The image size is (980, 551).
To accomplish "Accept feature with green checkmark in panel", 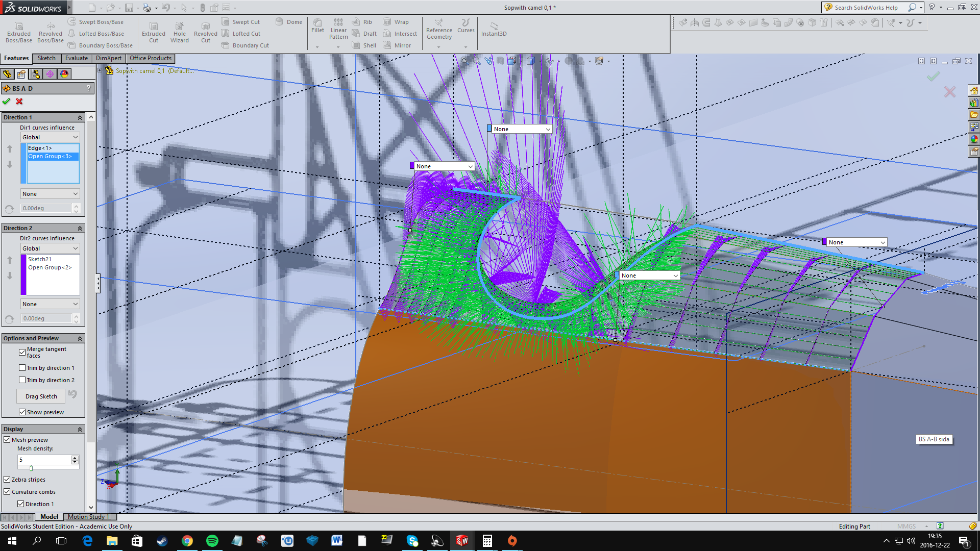I will coord(7,102).
